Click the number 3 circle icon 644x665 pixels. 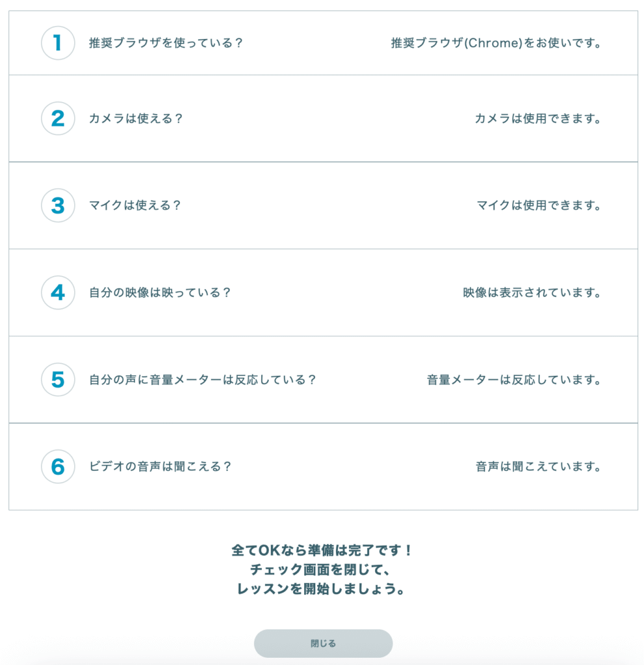[58, 205]
